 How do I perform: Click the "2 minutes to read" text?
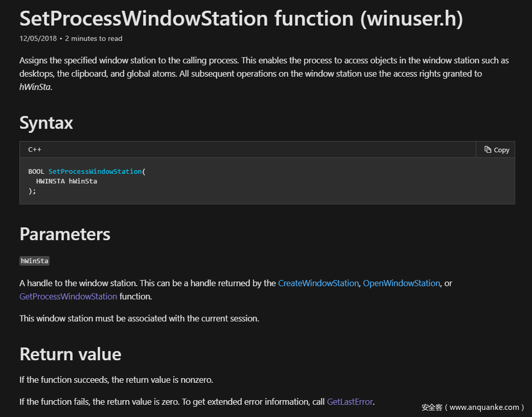(94, 38)
